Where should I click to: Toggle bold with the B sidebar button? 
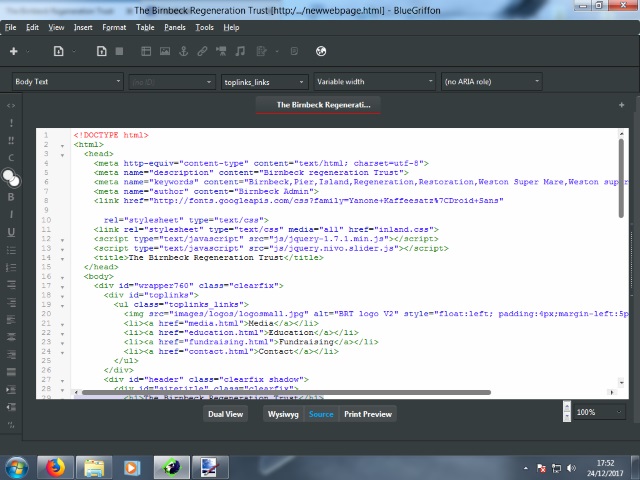click(11, 197)
